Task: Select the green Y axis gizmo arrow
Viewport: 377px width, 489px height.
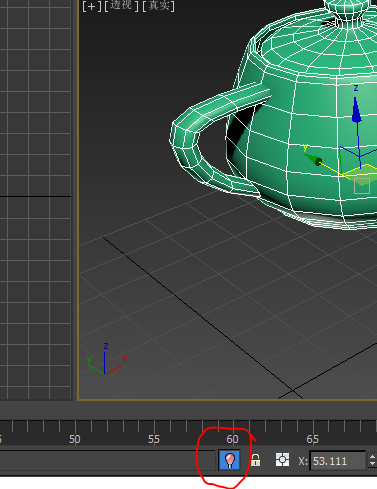Action: (x=312, y=159)
